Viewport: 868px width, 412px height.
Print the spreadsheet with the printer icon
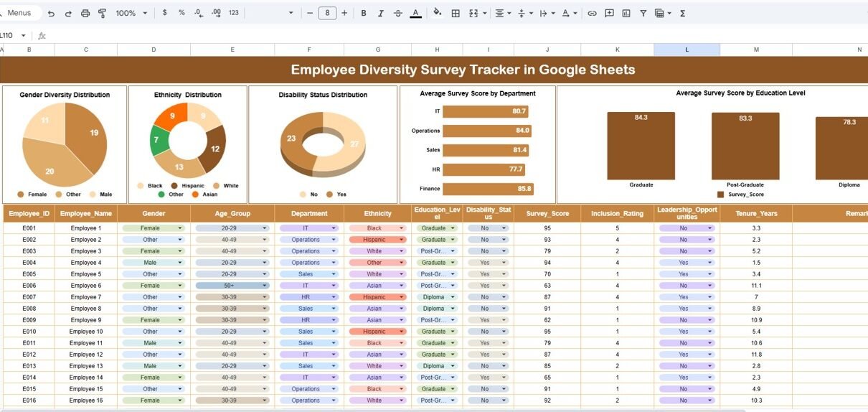coord(85,13)
